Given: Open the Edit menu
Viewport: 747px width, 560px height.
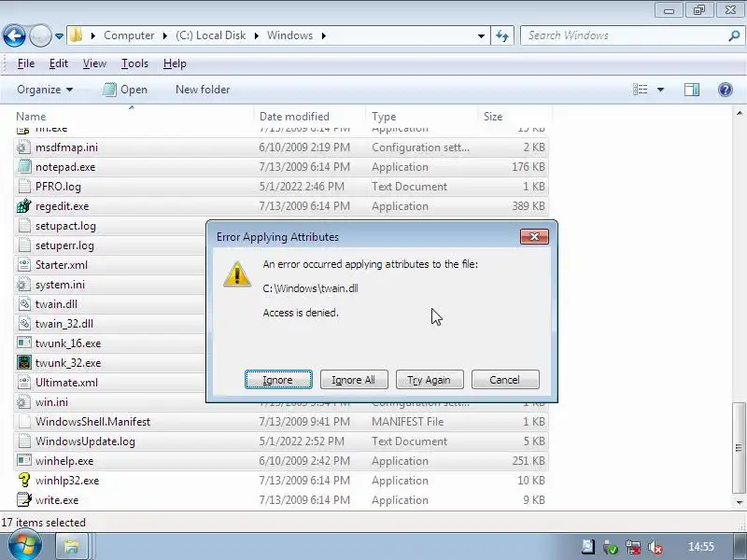Looking at the screenshot, I should pyautogui.click(x=59, y=63).
